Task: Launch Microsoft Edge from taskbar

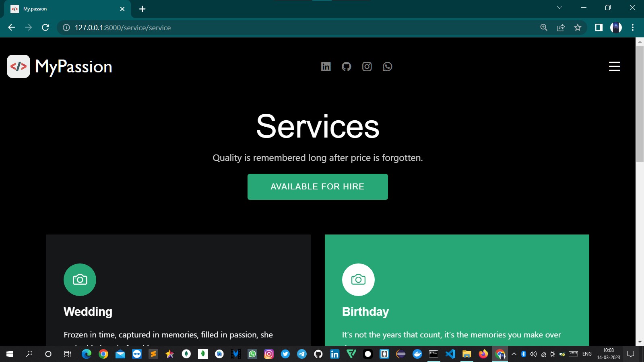Action: pos(87,354)
